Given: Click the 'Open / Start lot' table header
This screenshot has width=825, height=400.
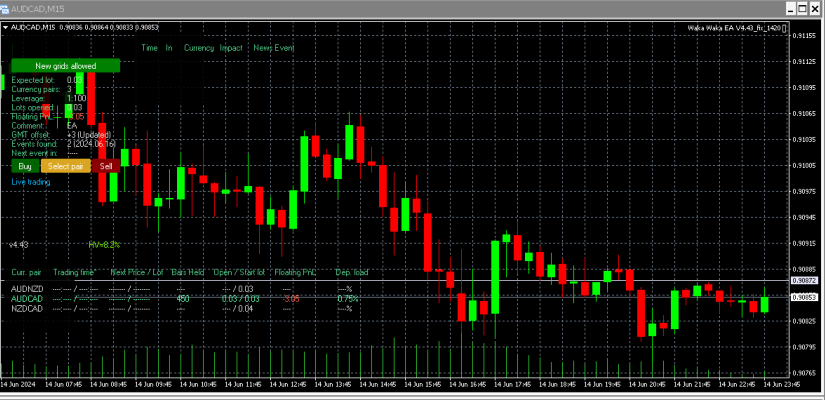Looking at the screenshot, I should coord(239,273).
